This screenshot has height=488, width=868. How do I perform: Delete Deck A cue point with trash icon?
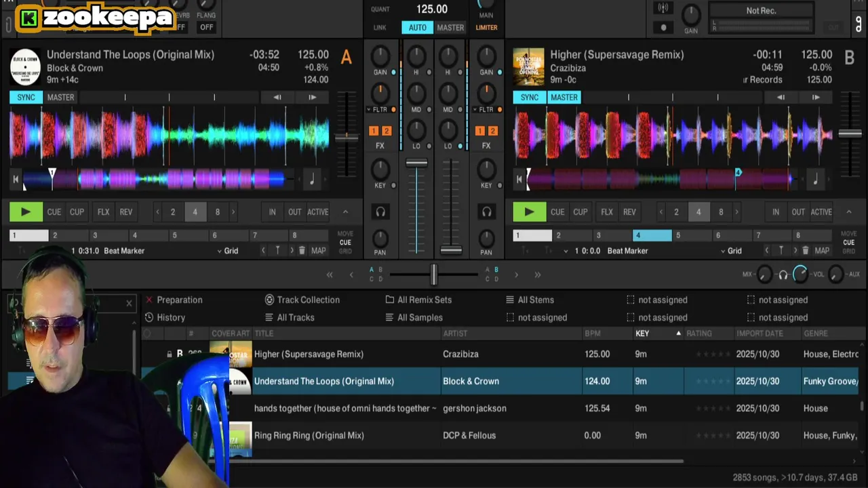pos(302,251)
